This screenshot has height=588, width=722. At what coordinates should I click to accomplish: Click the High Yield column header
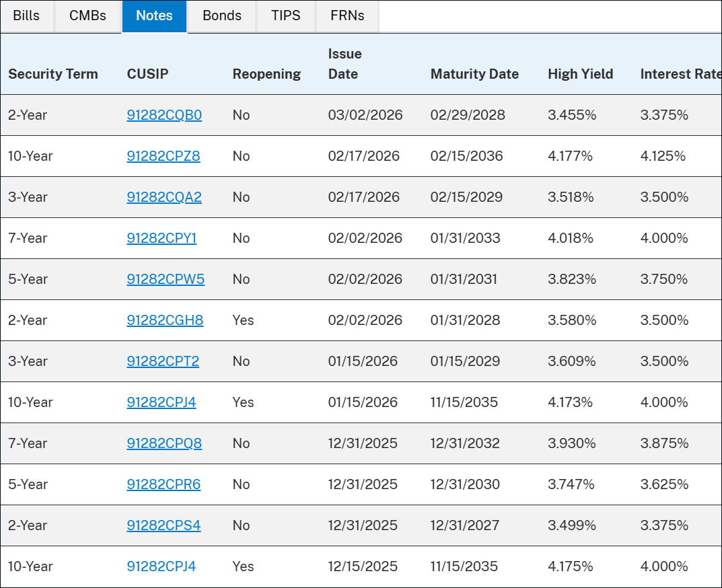click(x=580, y=74)
